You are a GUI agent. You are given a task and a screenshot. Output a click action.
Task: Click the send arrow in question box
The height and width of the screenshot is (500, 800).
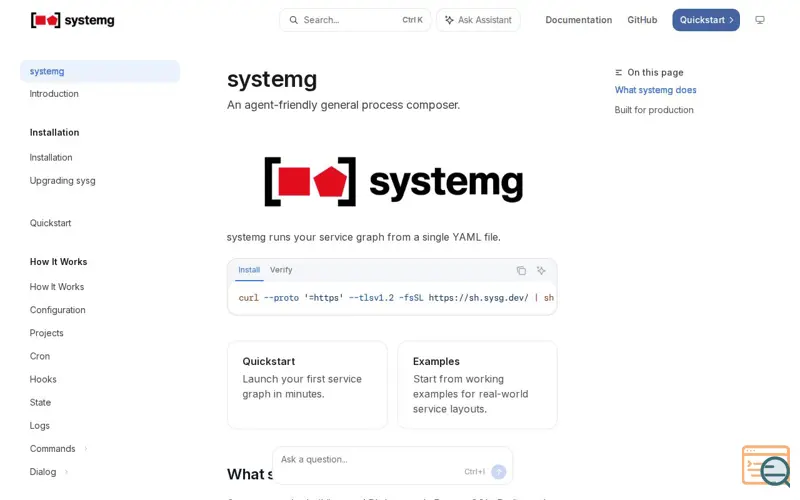coord(498,472)
